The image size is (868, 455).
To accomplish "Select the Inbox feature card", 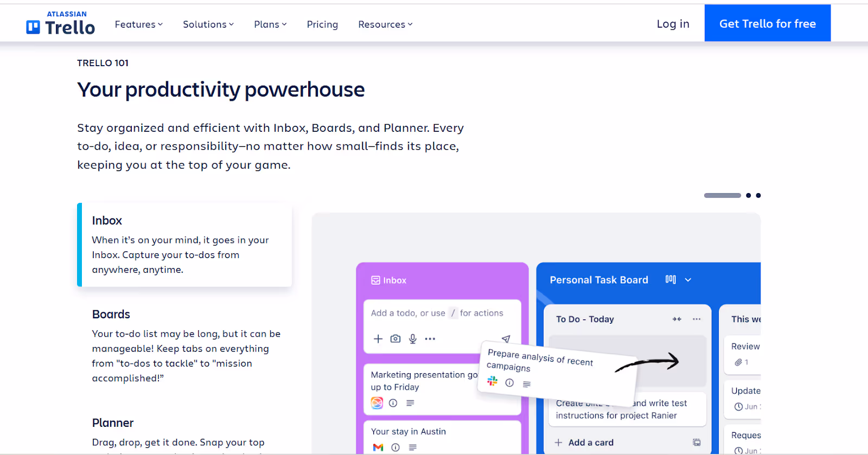I will point(184,245).
